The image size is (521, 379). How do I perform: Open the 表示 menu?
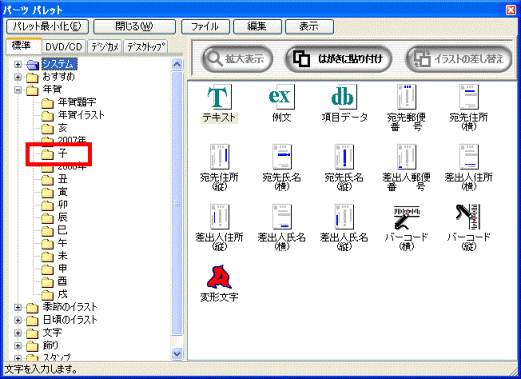click(x=309, y=26)
